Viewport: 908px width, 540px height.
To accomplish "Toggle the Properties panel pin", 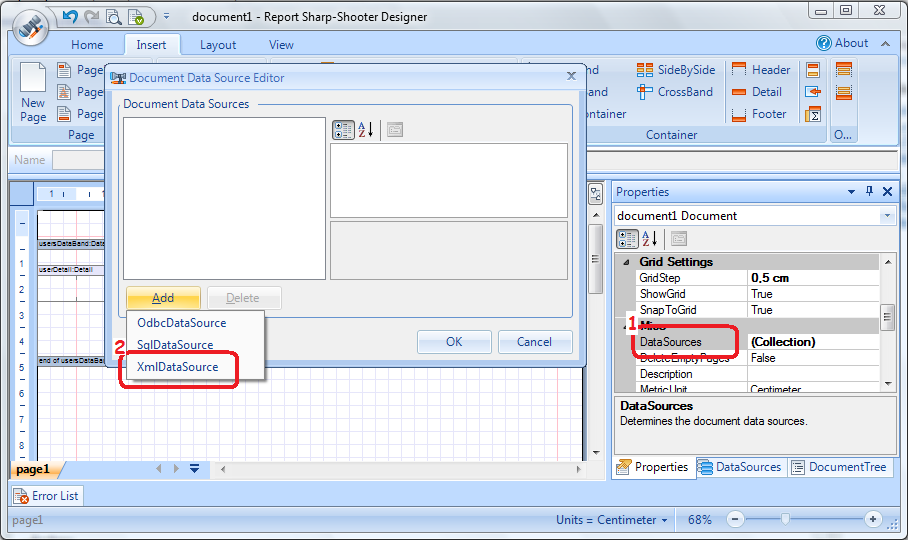I will point(869,191).
